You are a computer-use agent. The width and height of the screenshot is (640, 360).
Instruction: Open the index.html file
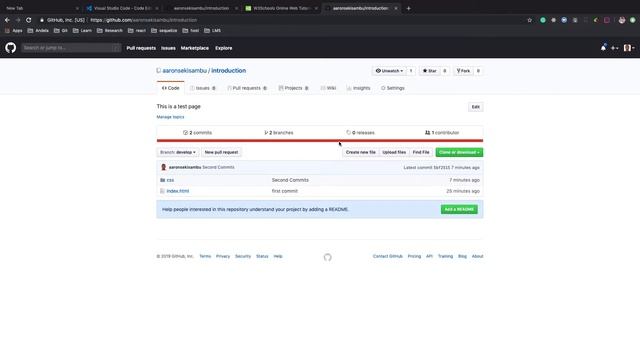point(178,191)
